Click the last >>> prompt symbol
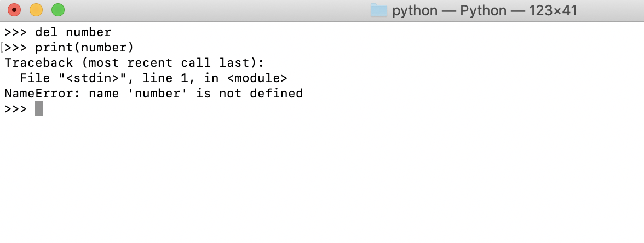 [15, 109]
